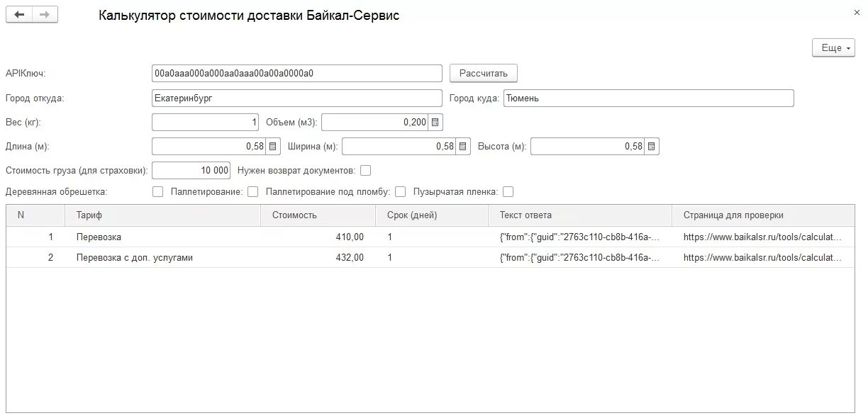Select the Вес (кг) input field
This screenshot has width=868, height=418.
pos(206,123)
